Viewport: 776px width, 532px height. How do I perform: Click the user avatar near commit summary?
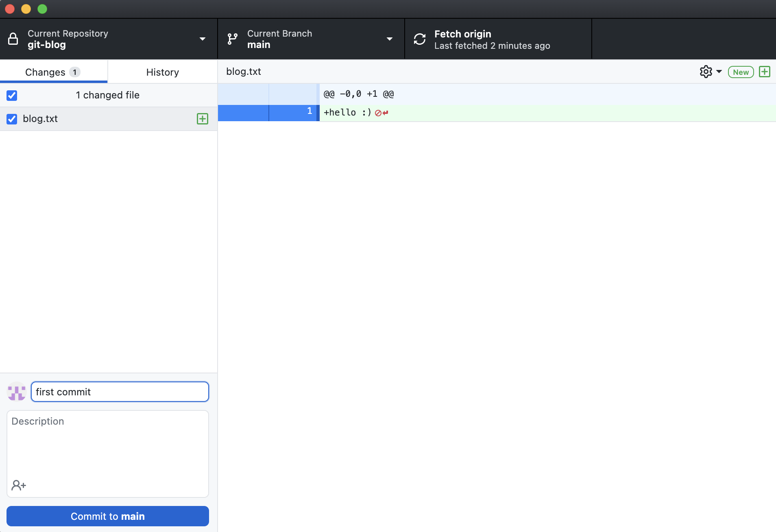[17, 391]
